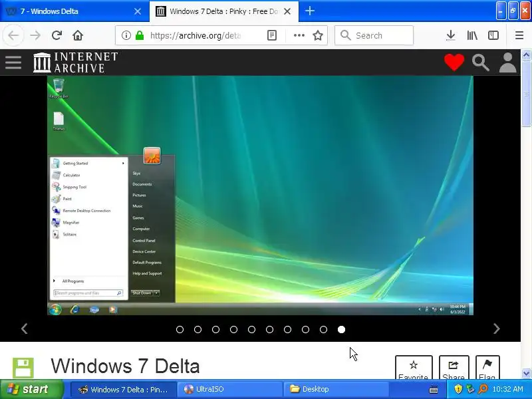The height and width of the screenshot is (399, 532).
Task: Click the page scrollbar down arrow
Action: coord(526,373)
